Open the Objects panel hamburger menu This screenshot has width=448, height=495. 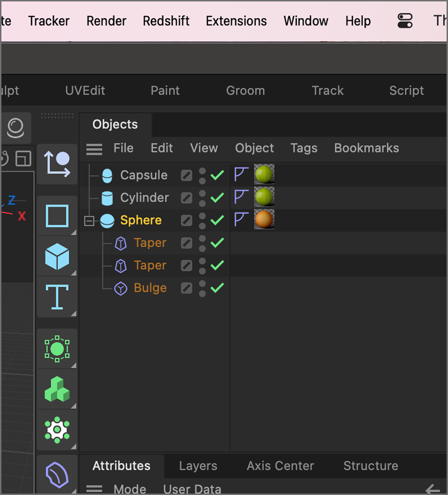94,149
